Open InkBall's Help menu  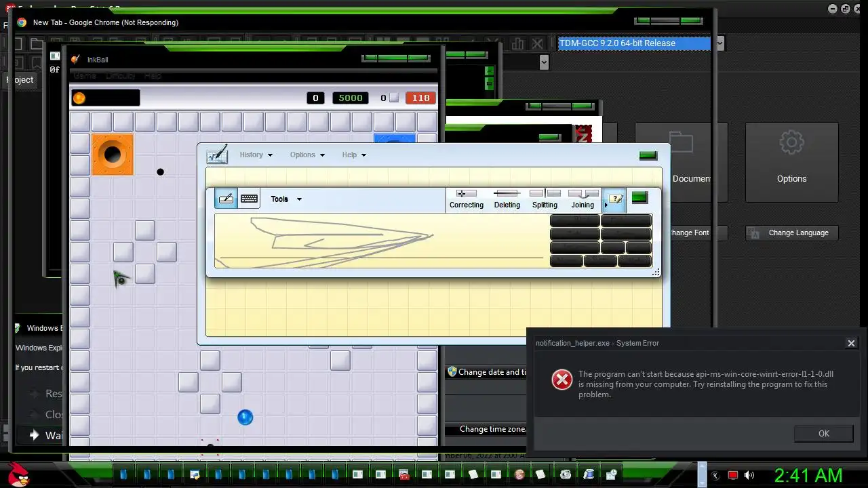153,76
